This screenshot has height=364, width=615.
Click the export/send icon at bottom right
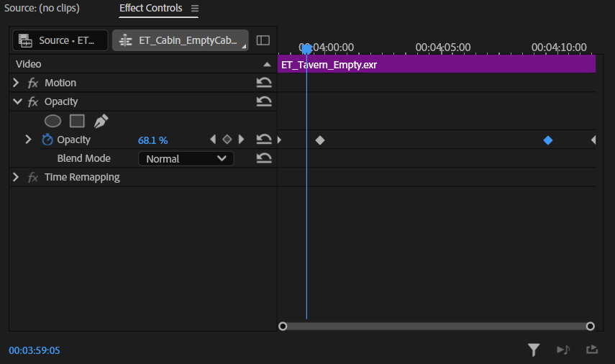(591, 350)
